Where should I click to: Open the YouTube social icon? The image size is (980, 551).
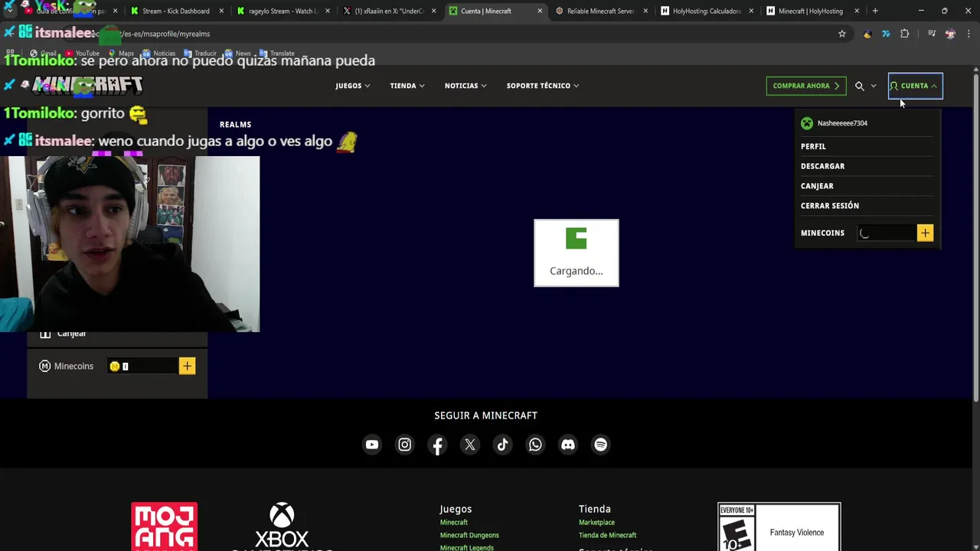click(371, 445)
